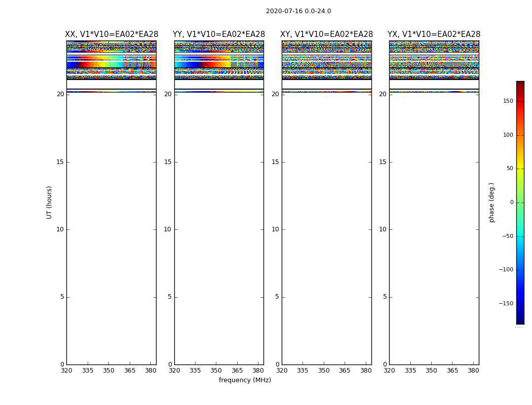Click the 335 MHz tick under YY panel
The width and height of the screenshot is (532, 405).
pos(195,371)
